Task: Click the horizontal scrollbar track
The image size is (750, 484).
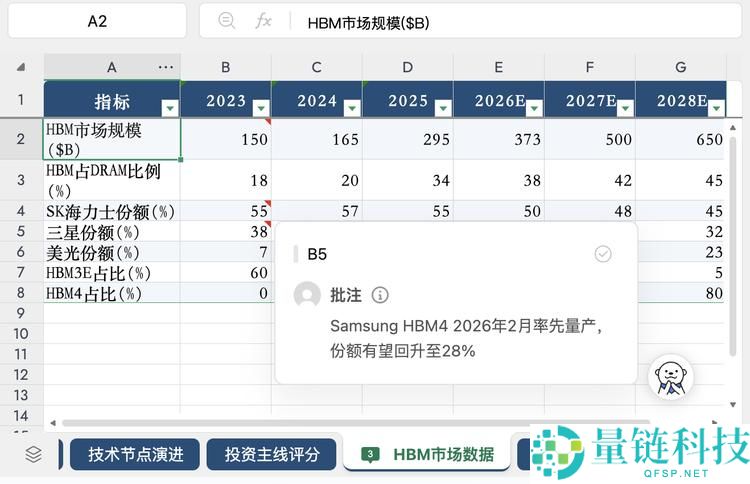Action: 356,423
